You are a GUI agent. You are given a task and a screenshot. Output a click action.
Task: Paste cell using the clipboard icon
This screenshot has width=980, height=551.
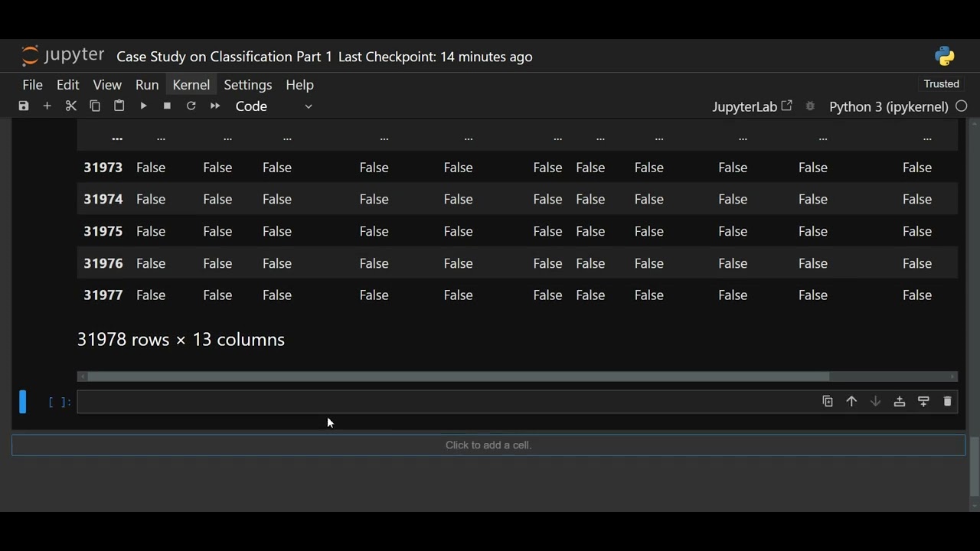pos(119,106)
